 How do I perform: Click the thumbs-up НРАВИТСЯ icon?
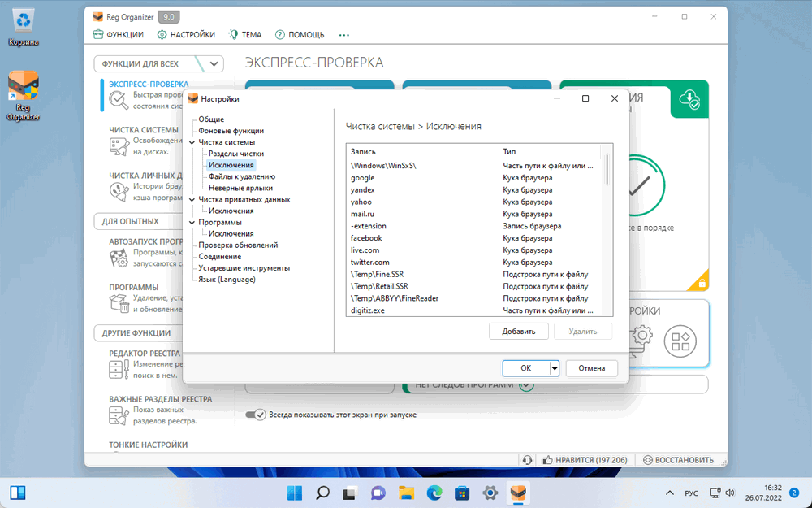548,460
